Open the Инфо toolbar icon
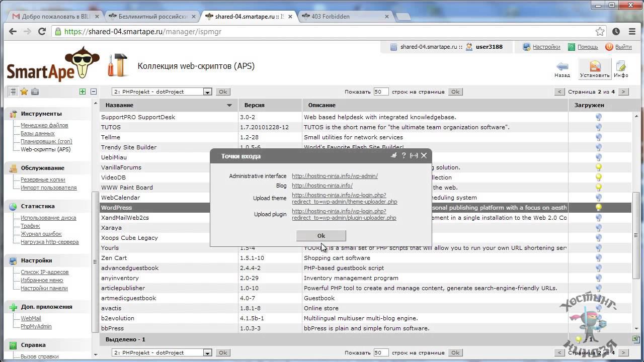This screenshot has height=362, width=644. coord(621,69)
